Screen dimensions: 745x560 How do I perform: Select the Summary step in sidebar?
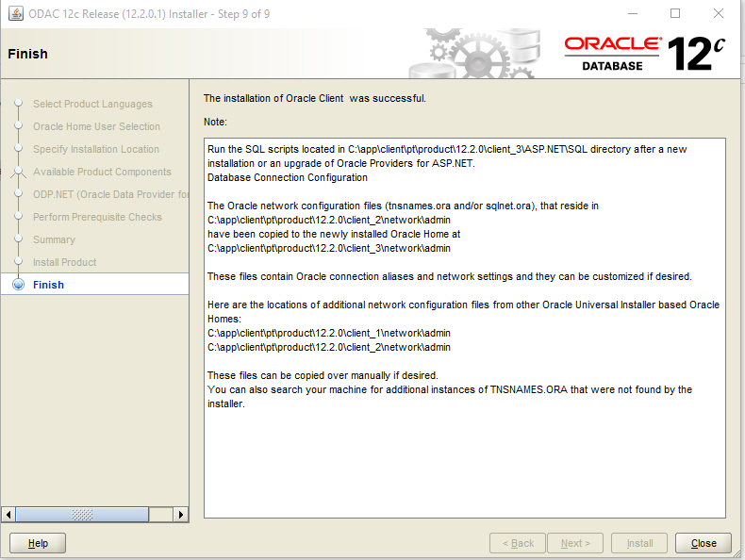click(x=54, y=239)
